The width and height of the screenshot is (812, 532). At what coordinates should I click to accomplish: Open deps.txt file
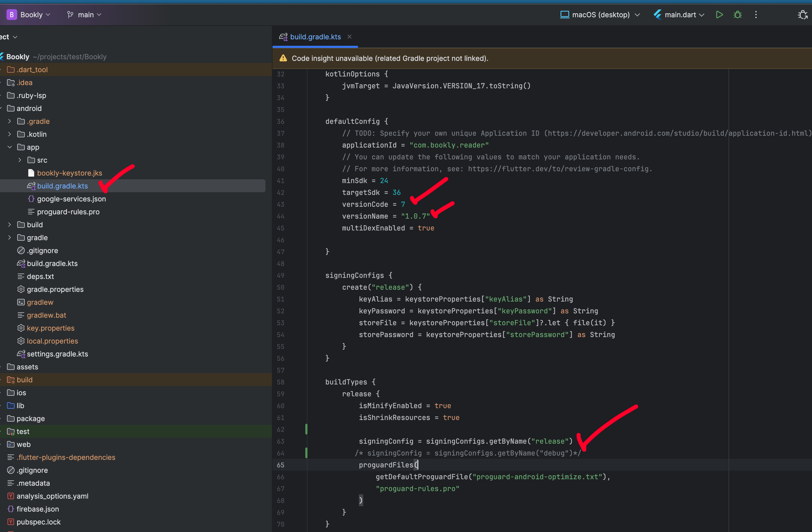40,276
